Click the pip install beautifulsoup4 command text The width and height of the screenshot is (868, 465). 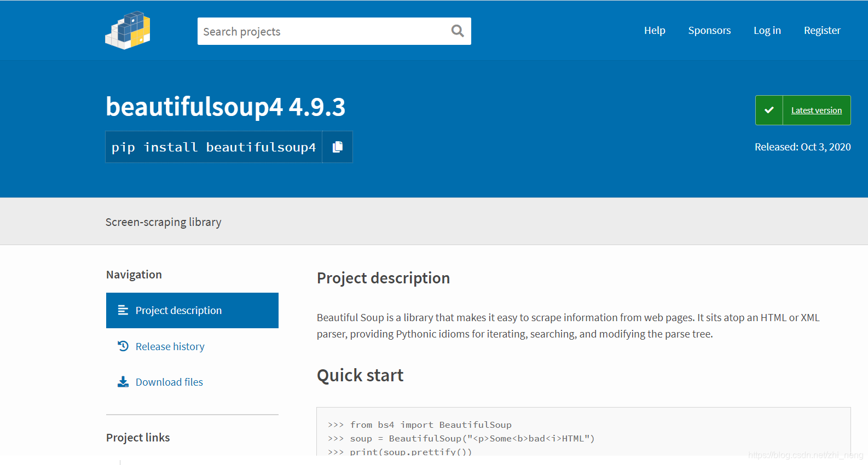point(213,147)
